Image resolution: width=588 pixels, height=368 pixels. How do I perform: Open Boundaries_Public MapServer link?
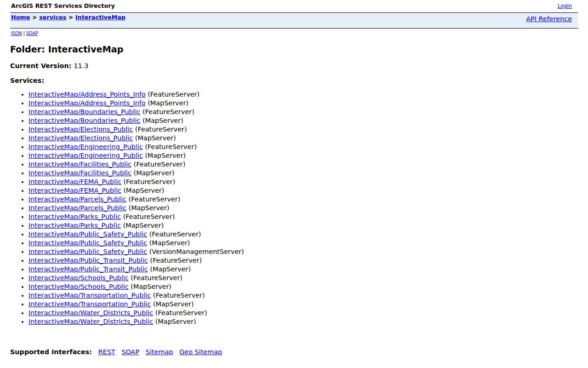click(x=85, y=121)
